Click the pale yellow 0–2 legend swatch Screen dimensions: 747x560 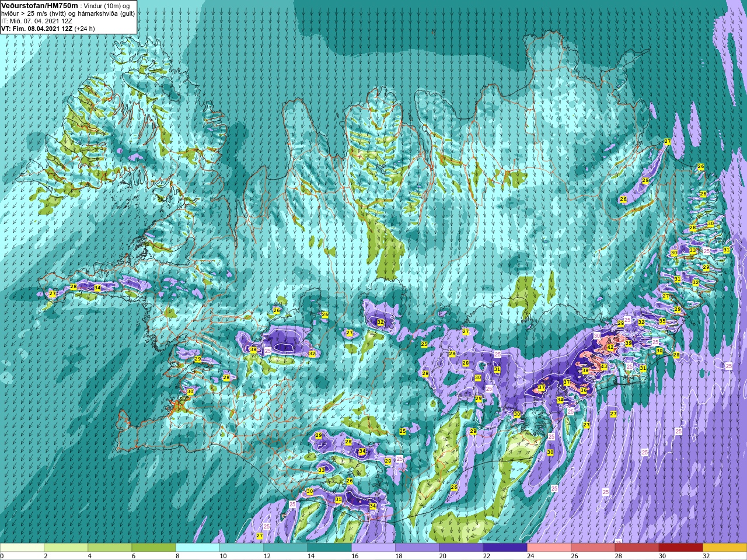[x=22, y=548]
